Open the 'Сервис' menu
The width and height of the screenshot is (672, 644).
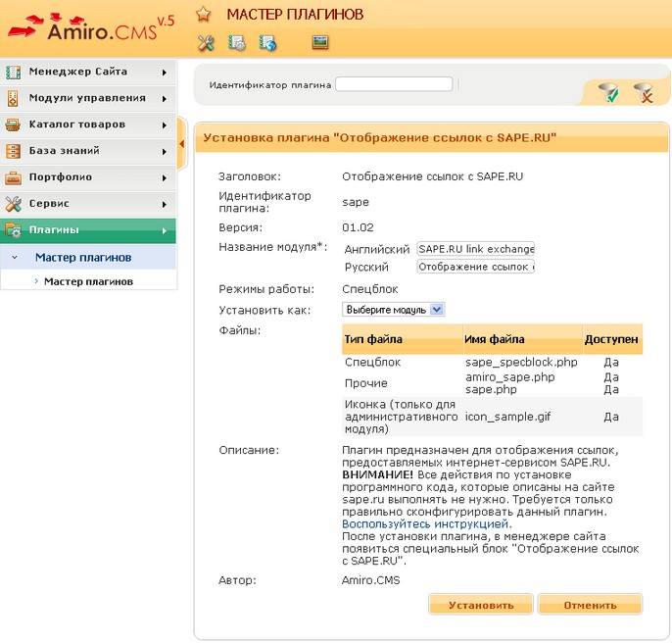(x=88, y=204)
